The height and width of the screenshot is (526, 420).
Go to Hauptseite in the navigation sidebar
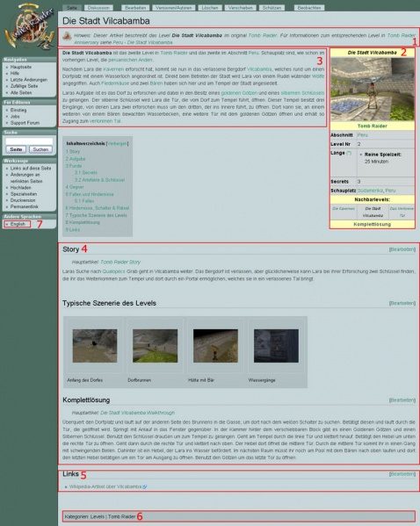[21, 67]
